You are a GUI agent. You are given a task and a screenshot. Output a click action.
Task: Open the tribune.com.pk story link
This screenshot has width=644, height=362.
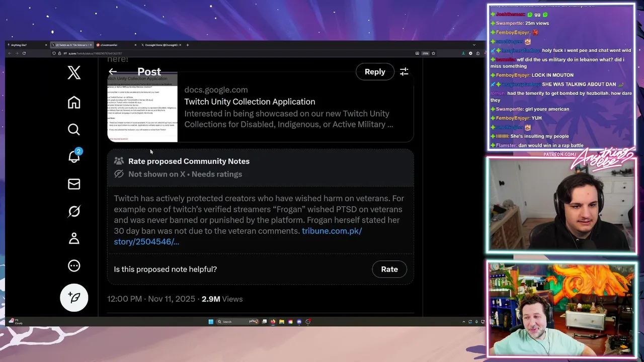click(238, 236)
